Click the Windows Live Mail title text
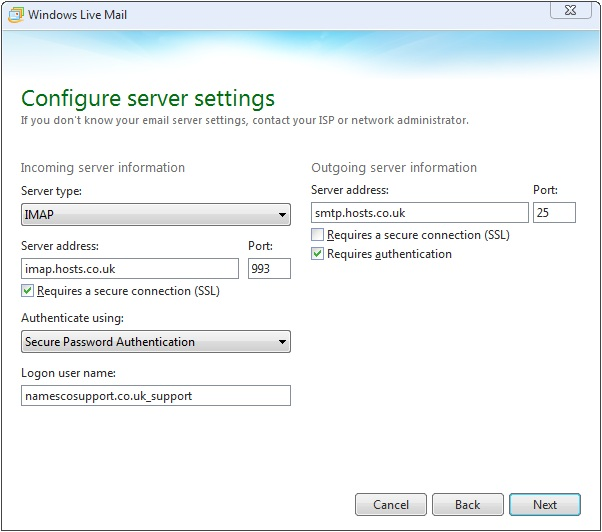This screenshot has width=602, height=532. (78, 15)
